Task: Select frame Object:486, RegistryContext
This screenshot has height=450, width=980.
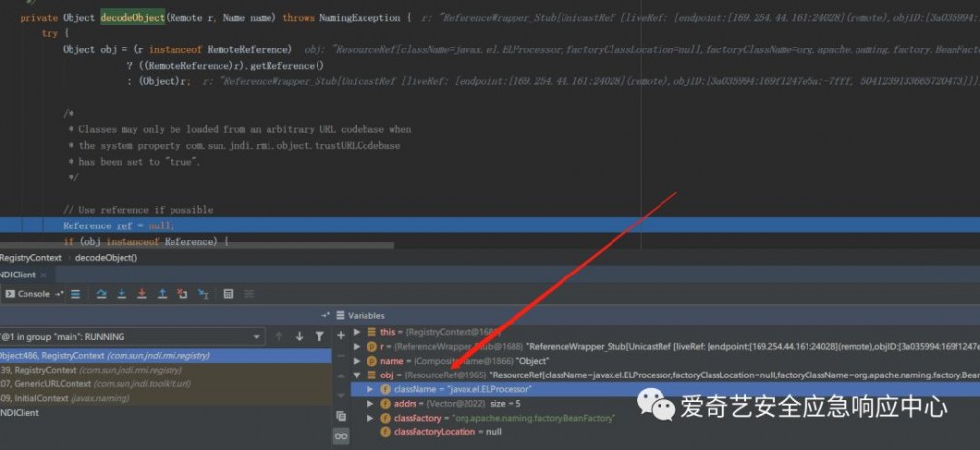Action: click(x=166, y=355)
